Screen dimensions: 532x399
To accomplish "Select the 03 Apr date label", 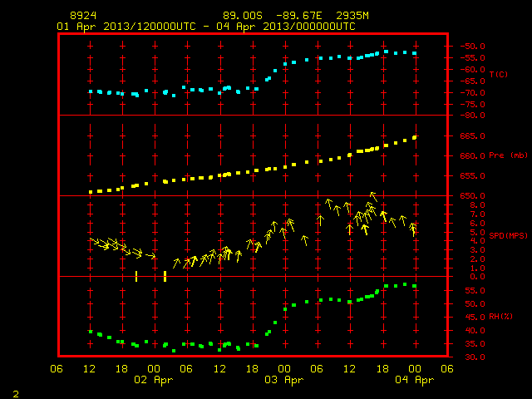I will [x=284, y=380].
